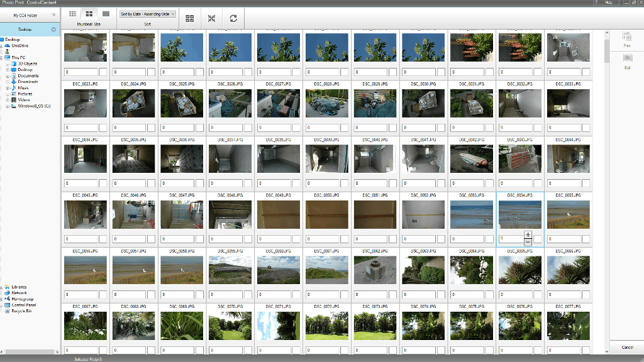Select Homegroup in the folder tree
This screenshot has width=644, height=362.
[x=23, y=299]
